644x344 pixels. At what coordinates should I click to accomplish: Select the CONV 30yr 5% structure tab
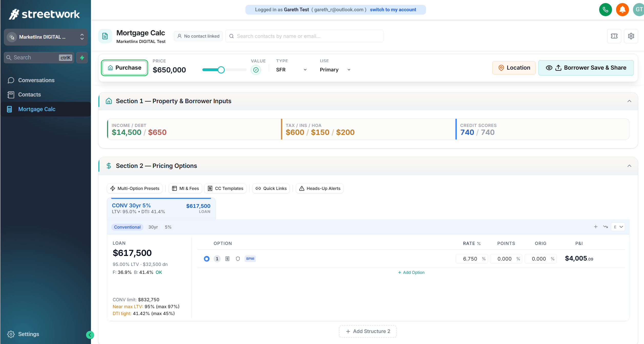[x=161, y=208]
